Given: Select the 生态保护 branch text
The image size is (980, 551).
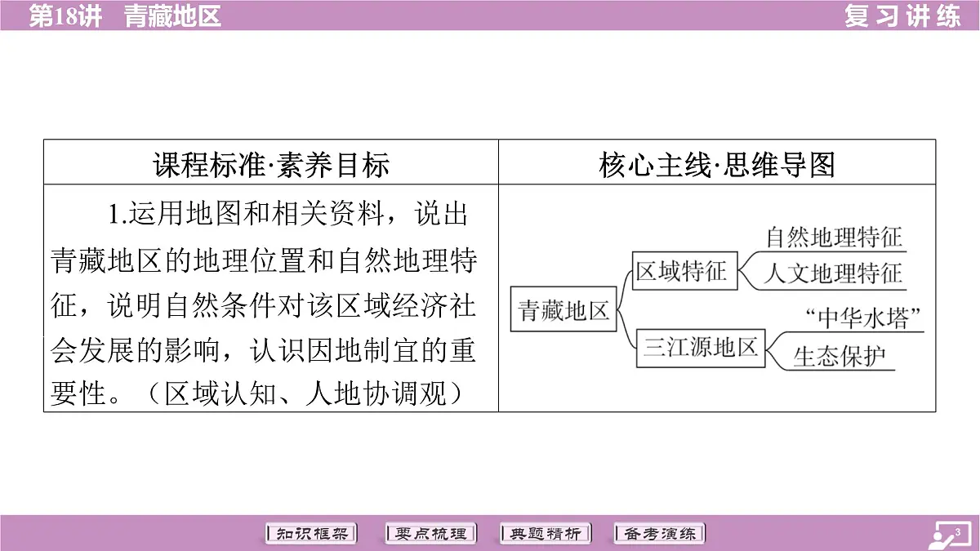Looking at the screenshot, I should pyautogui.click(x=840, y=357).
